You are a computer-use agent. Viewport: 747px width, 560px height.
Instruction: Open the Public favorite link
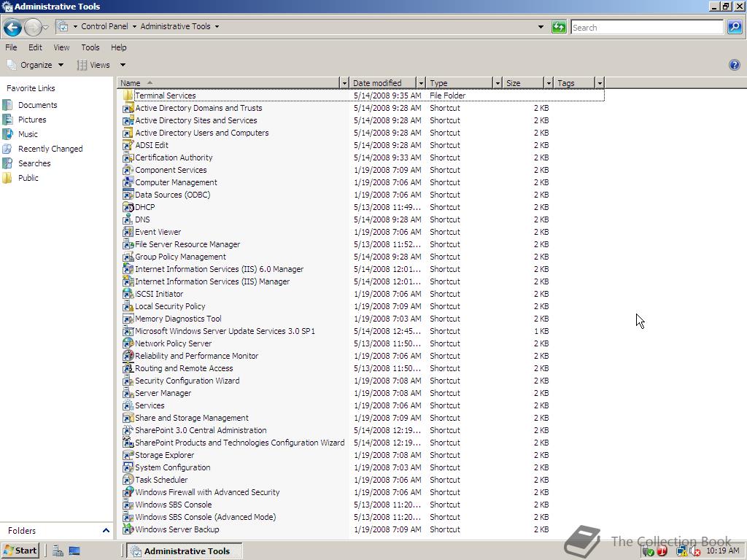[x=28, y=178]
